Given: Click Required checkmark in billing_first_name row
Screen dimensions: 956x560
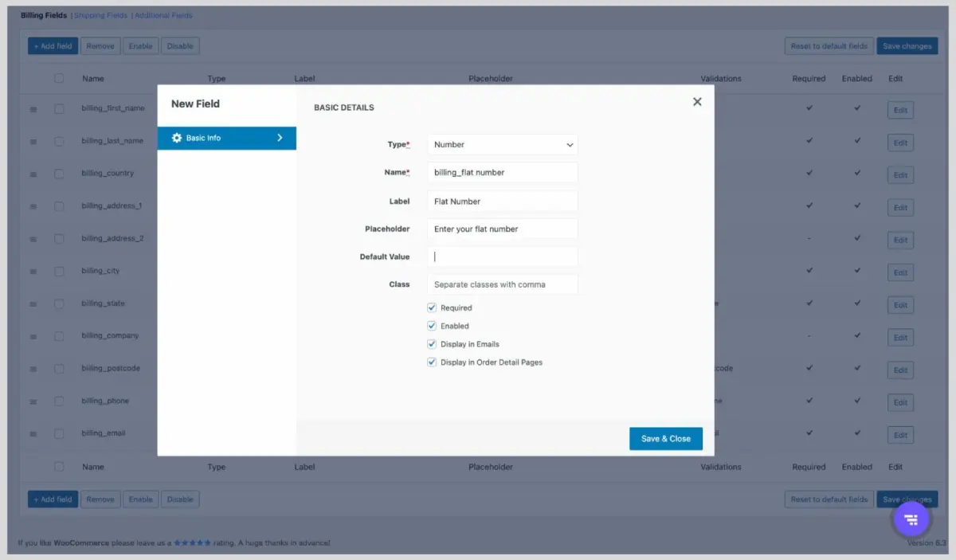Looking at the screenshot, I should [809, 108].
